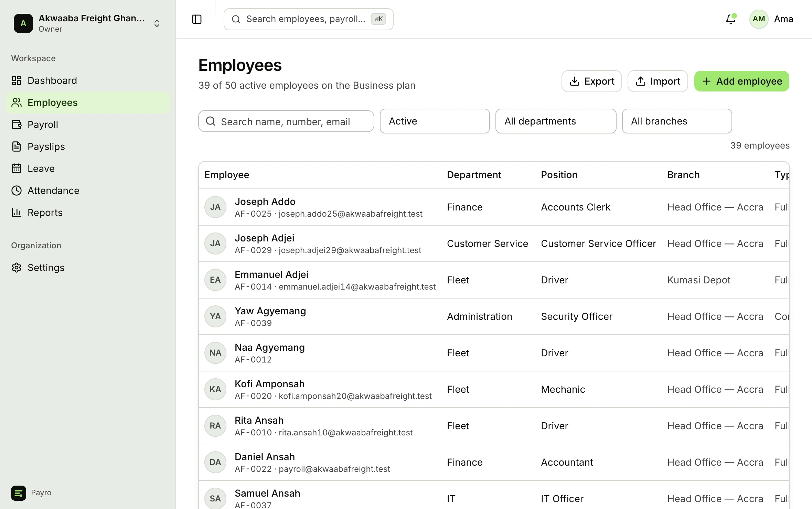Focus the global search employees, payroll field
This screenshot has height=509, width=812.
[x=308, y=19]
